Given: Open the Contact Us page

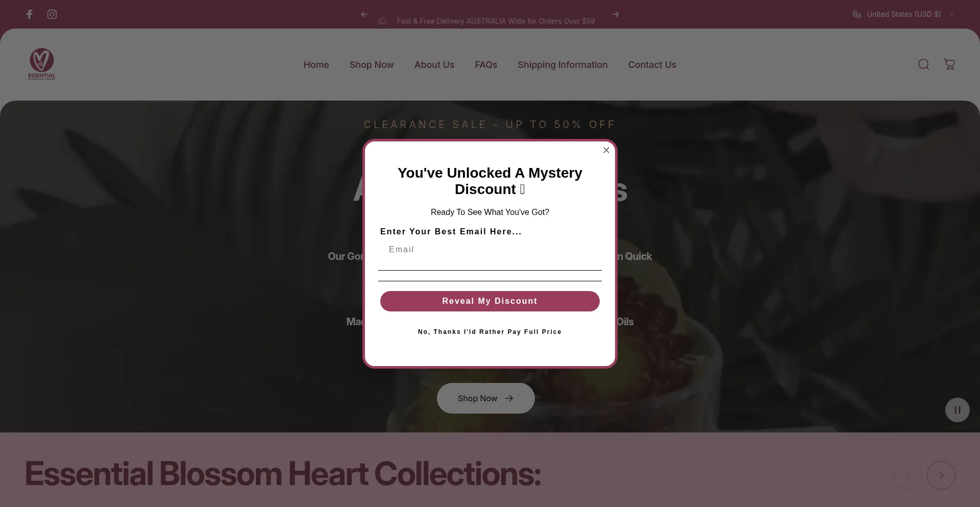Looking at the screenshot, I should [x=652, y=65].
